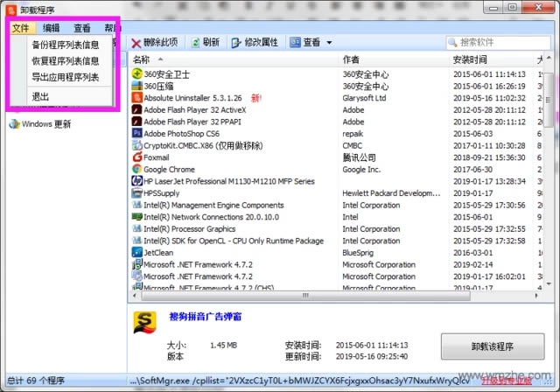
Task: Open the 文件 menu
Action: point(21,28)
